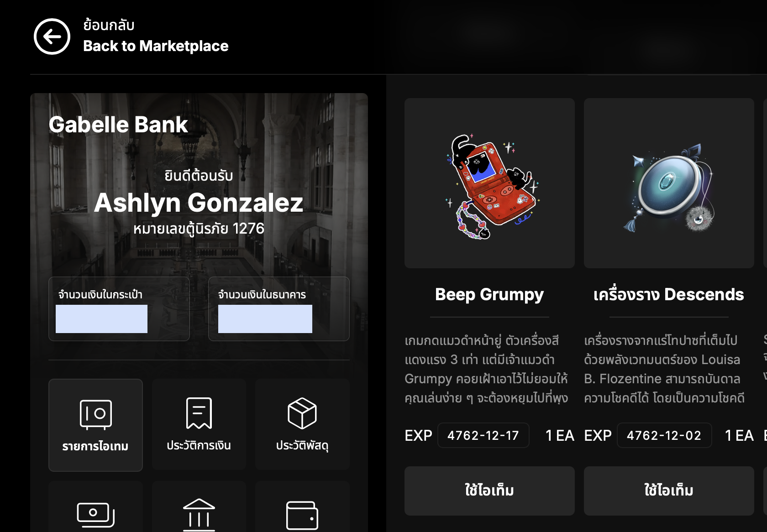
Task: Select expiry date 4762-12-02
Action: pos(664,435)
